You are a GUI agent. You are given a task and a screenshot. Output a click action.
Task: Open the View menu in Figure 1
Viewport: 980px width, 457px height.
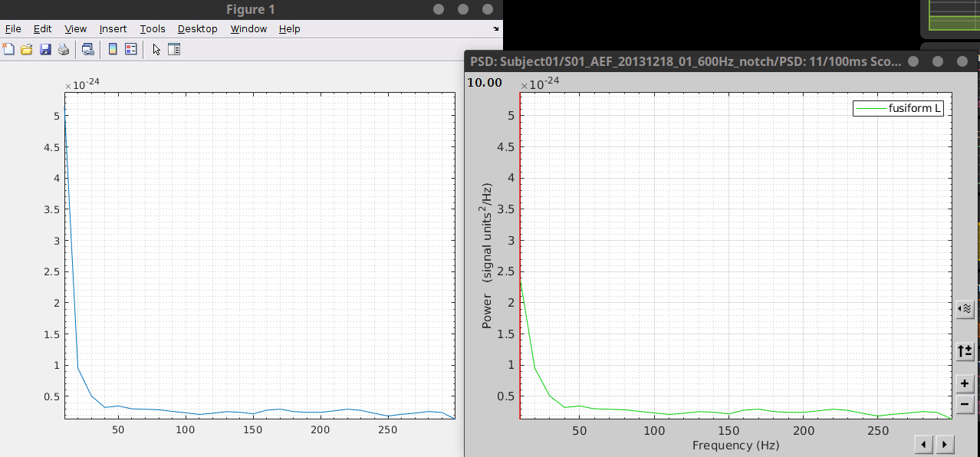tap(75, 29)
